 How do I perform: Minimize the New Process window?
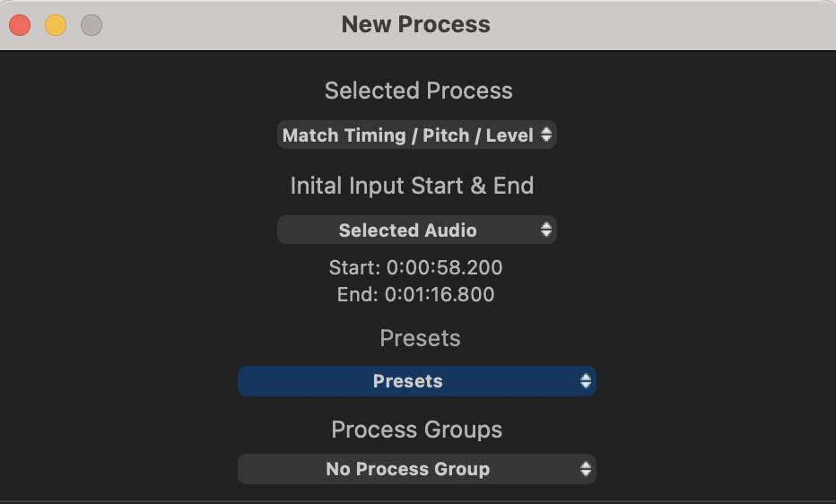click(56, 25)
